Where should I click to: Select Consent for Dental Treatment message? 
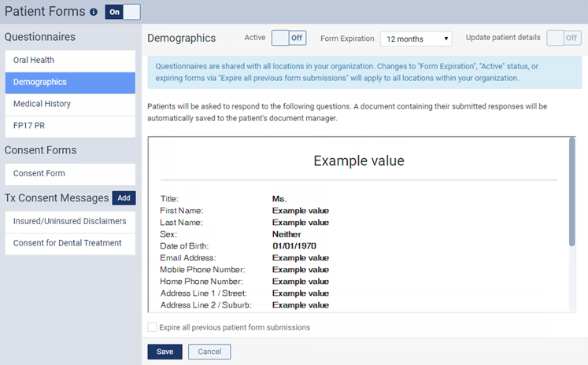point(70,244)
